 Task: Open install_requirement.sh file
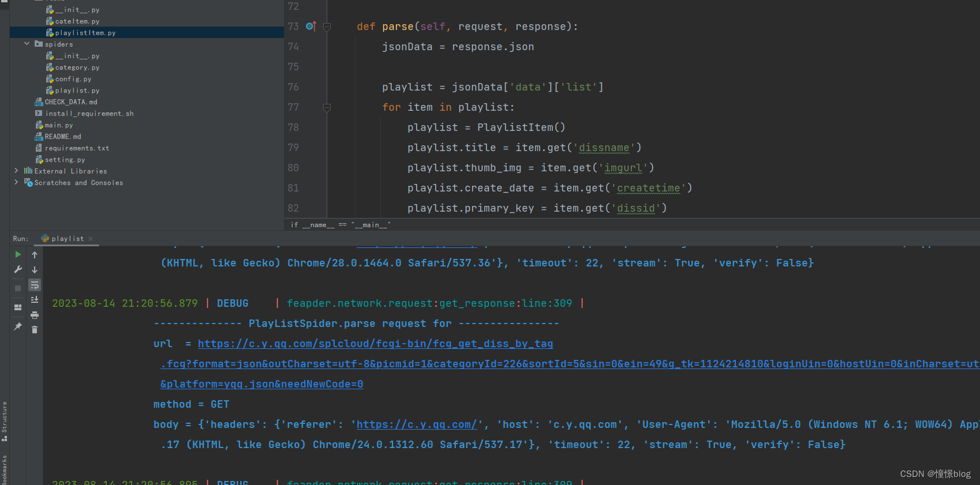click(89, 114)
